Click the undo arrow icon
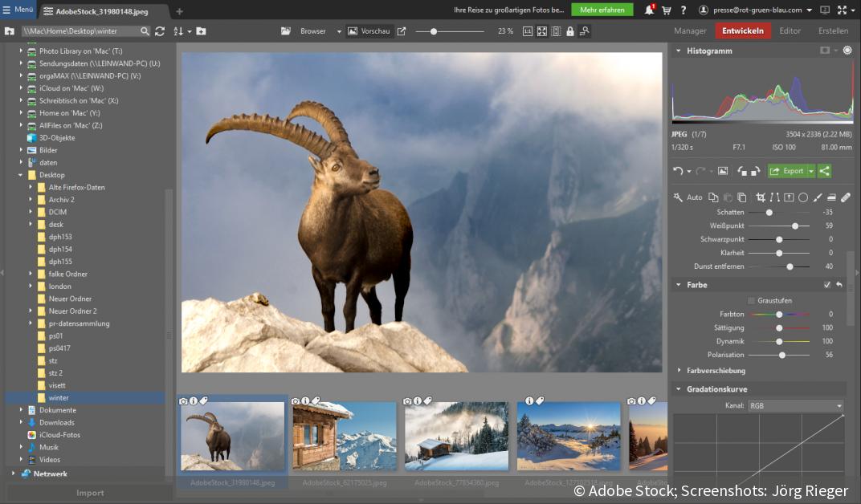 [x=678, y=171]
